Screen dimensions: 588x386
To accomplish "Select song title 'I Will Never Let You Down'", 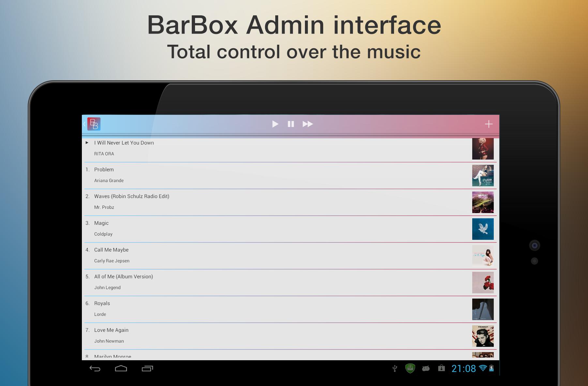I will tap(124, 143).
